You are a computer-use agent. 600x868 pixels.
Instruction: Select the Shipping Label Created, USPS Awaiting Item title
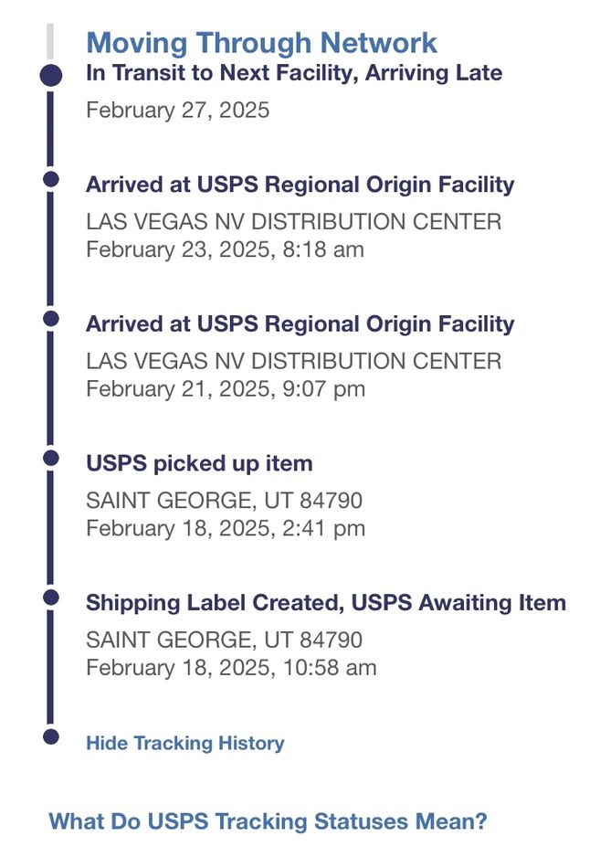coord(326,603)
